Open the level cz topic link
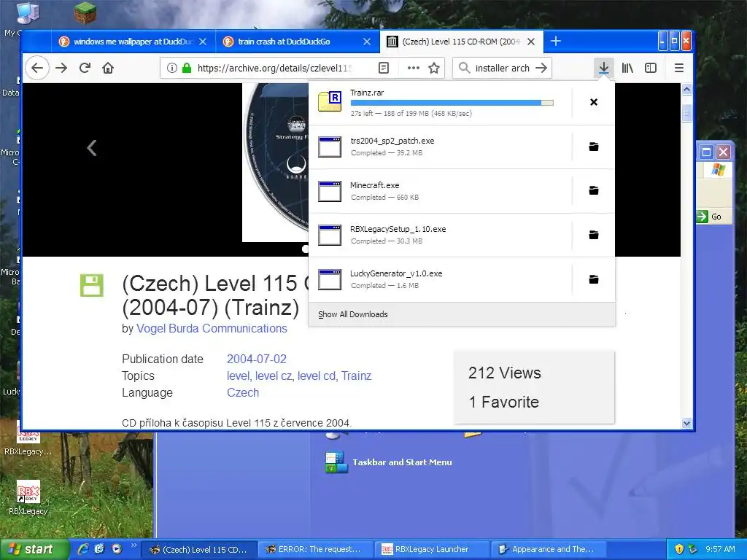This screenshot has width=747, height=560. click(274, 376)
